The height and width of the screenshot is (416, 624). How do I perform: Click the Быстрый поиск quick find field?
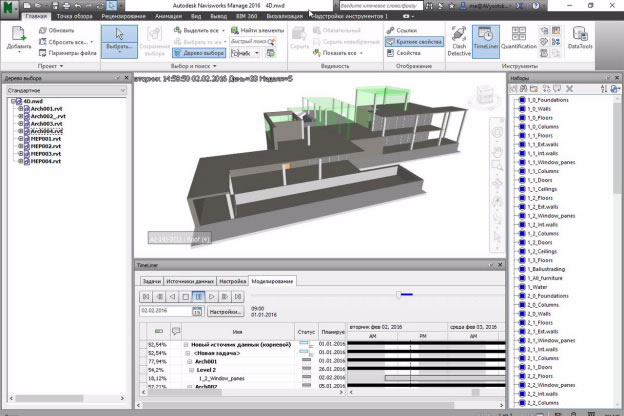coord(252,41)
